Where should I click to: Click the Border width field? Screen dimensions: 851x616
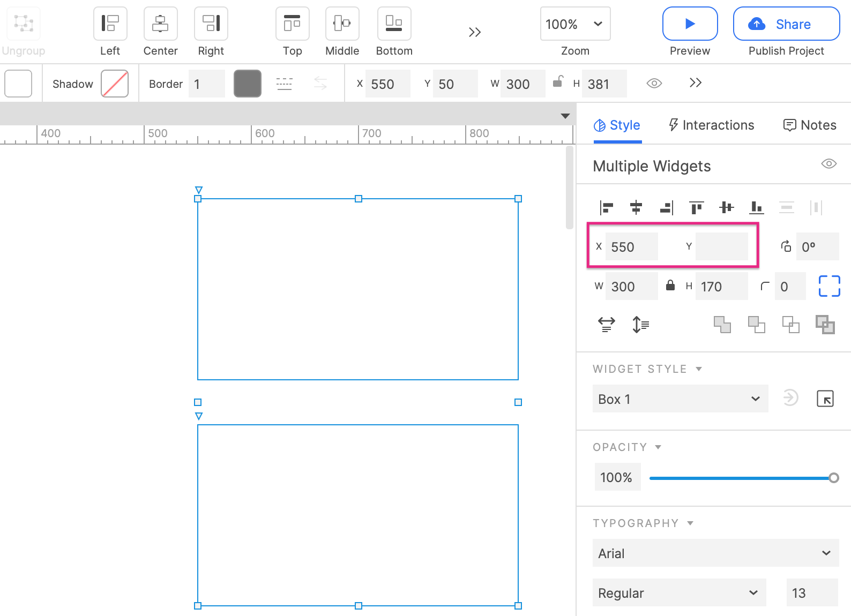coord(206,84)
